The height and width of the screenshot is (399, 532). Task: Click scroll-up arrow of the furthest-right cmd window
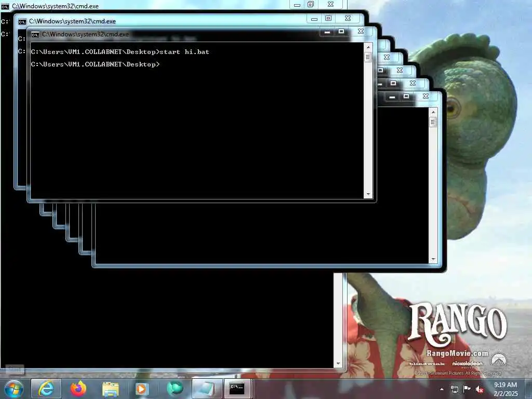pos(433,112)
